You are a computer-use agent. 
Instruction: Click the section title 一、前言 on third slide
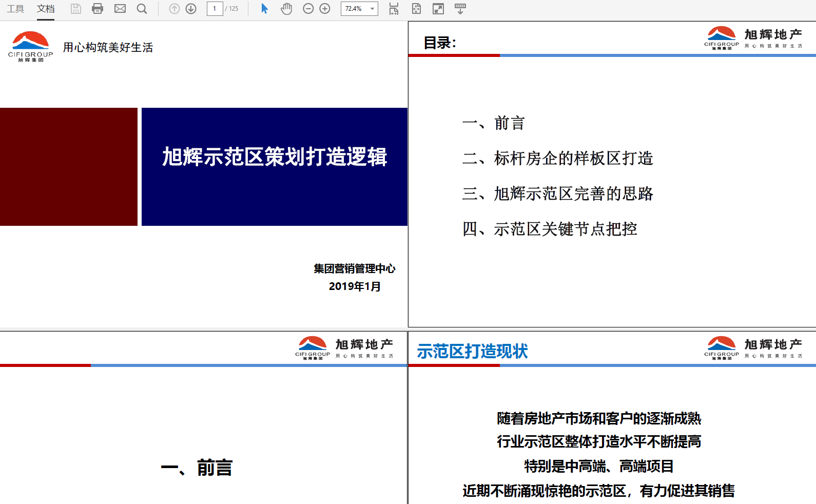click(197, 468)
